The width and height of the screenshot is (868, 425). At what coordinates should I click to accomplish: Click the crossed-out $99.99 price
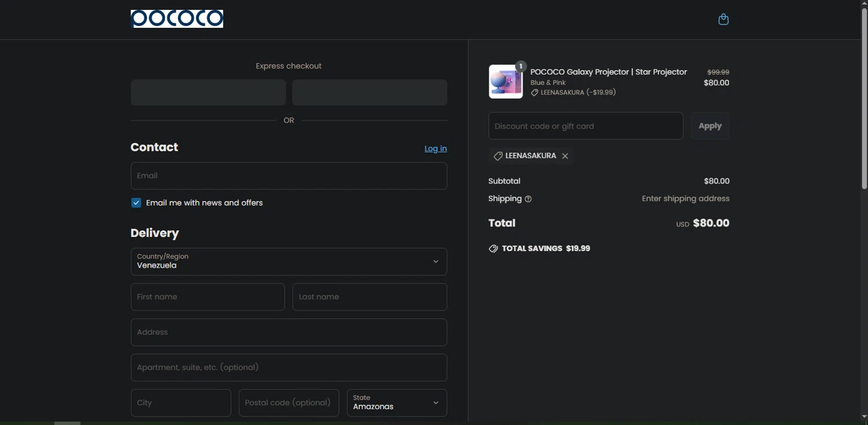(718, 72)
